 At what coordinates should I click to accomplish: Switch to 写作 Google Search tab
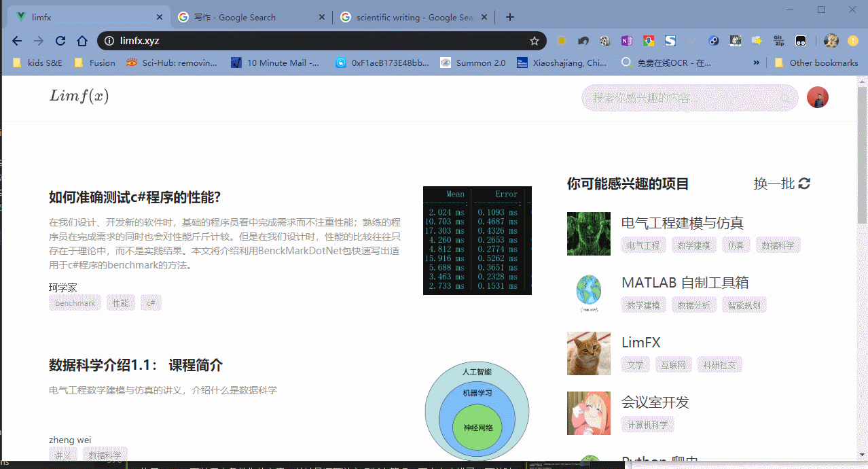click(x=251, y=17)
